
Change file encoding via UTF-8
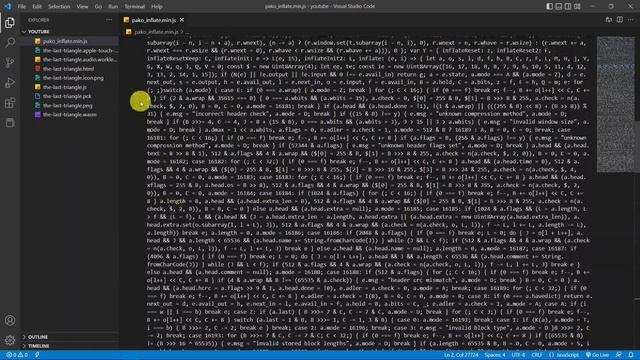(518, 355)
